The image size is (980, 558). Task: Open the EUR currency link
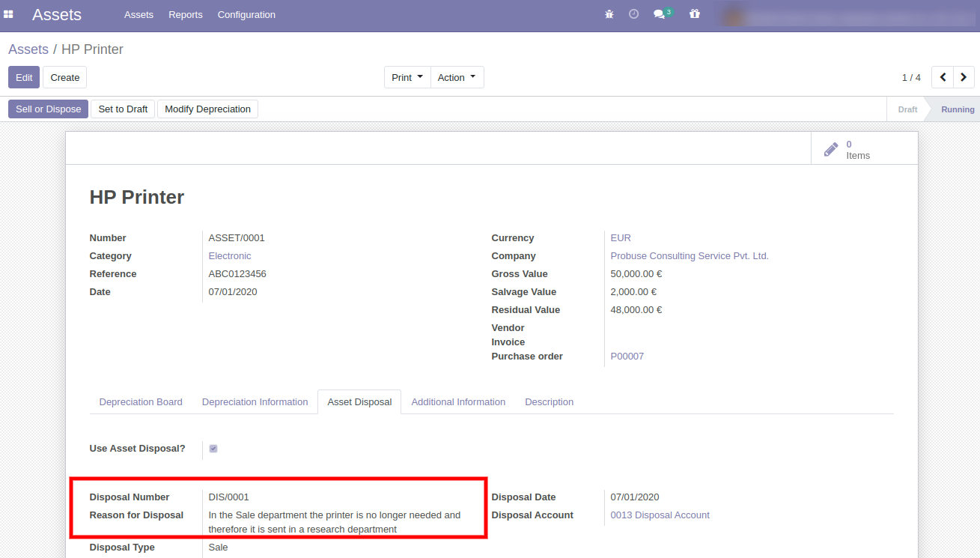click(x=621, y=238)
